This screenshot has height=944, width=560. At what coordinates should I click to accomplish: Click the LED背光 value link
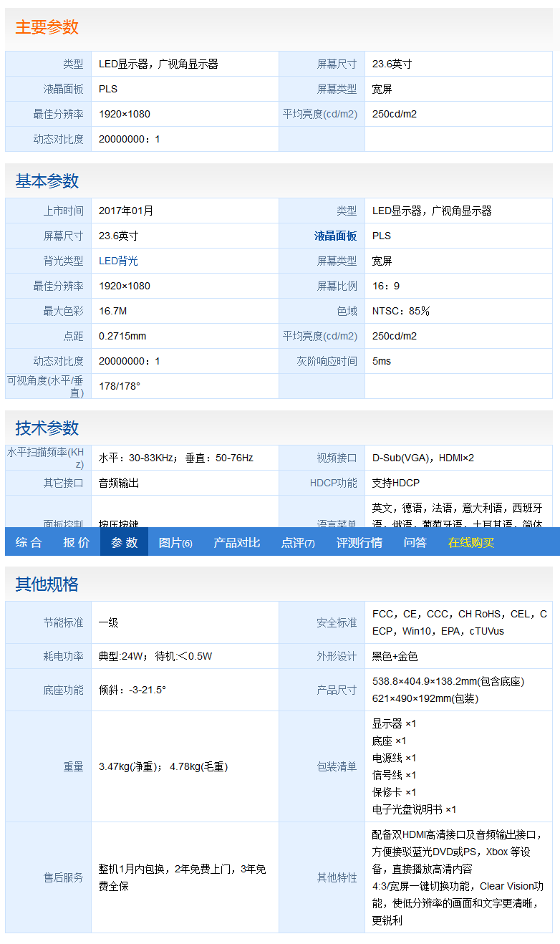[x=118, y=261]
